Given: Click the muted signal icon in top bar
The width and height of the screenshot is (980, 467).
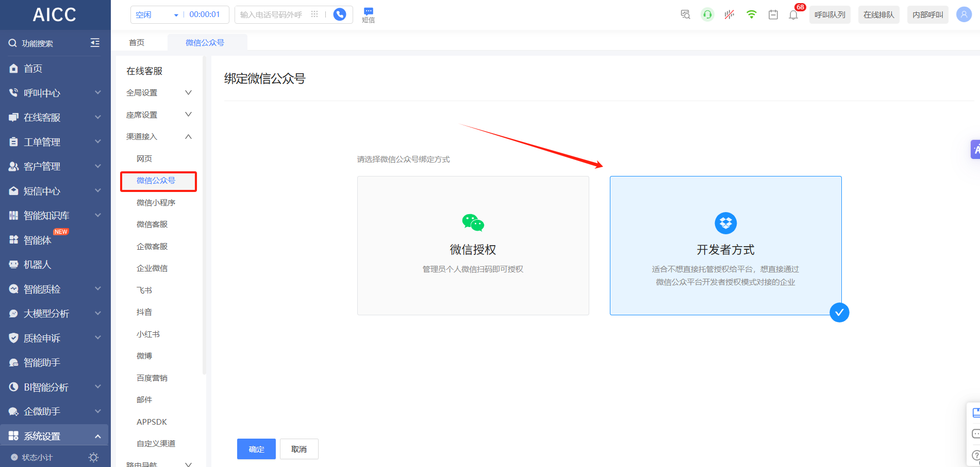Looking at the screenshot, I should 729,14.
